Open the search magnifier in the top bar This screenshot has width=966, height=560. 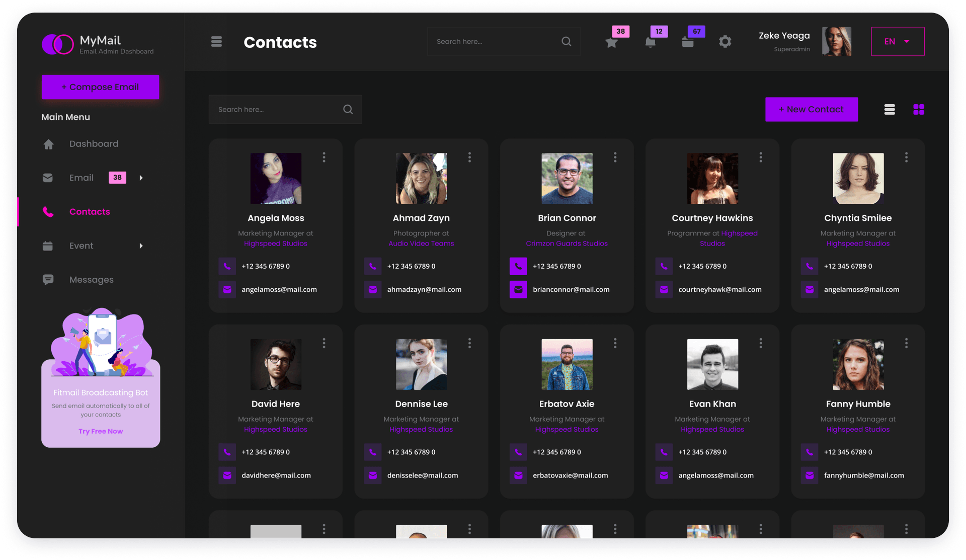pyautogui.click(x=566, y=41)
